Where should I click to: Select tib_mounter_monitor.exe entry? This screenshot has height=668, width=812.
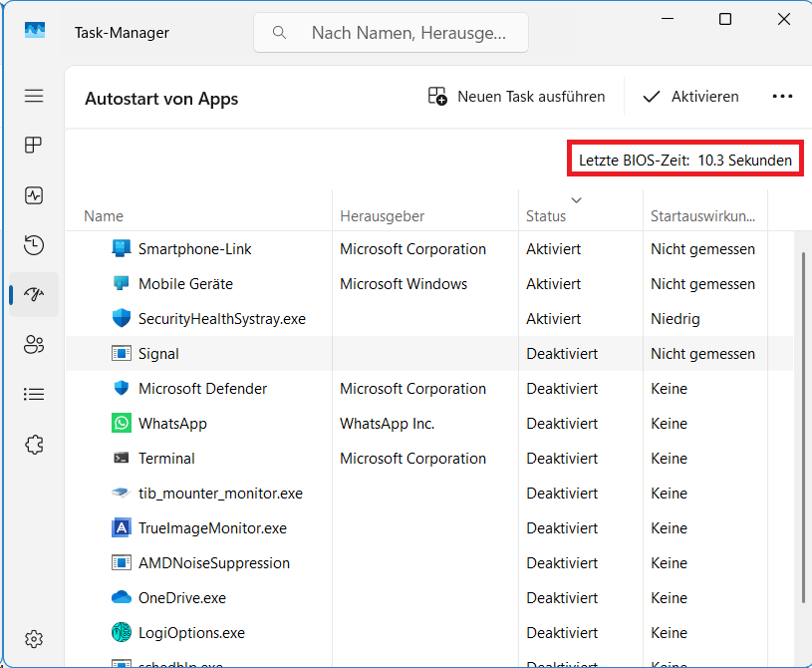pyautogui.click(x=220, y=493)
